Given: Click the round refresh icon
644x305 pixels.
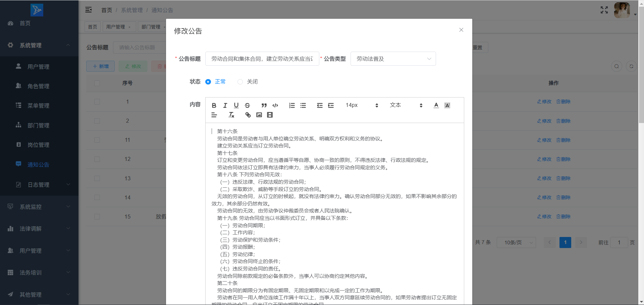Looking at the screenshot, I should [631, 66].
